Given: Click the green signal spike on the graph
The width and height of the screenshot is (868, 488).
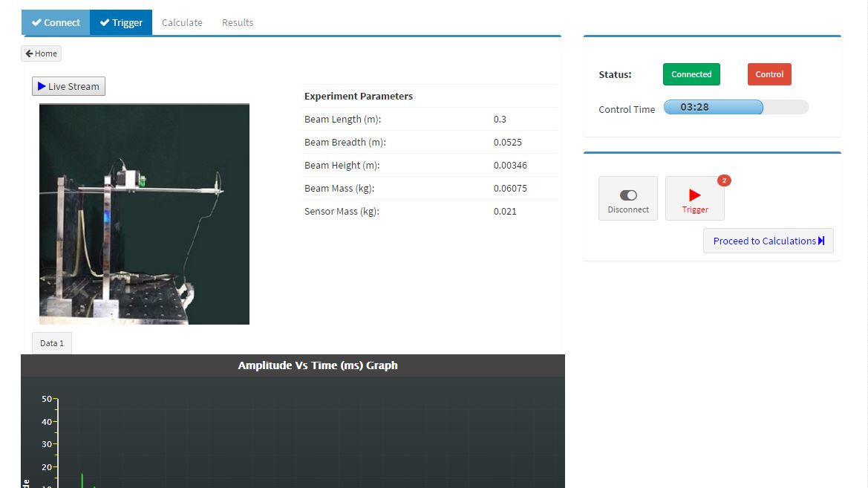Looking at the screenshot, I should (x=82, y=481).
